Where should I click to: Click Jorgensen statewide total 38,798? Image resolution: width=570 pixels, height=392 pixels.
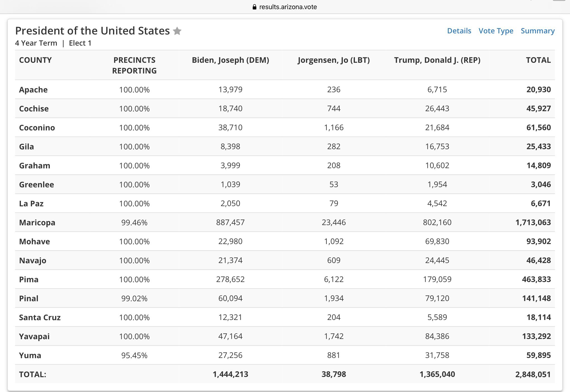[333, 374]
